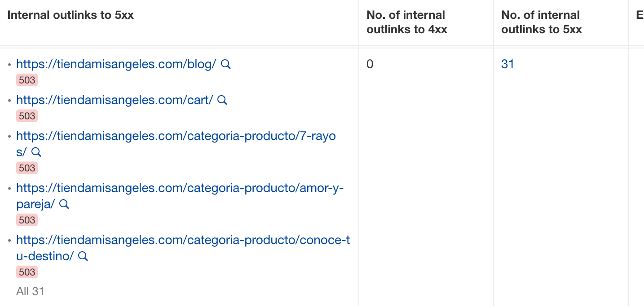Click the 503 badge under /cart/ URL
This screenshot has width=644, height=306.
(27, 116)
